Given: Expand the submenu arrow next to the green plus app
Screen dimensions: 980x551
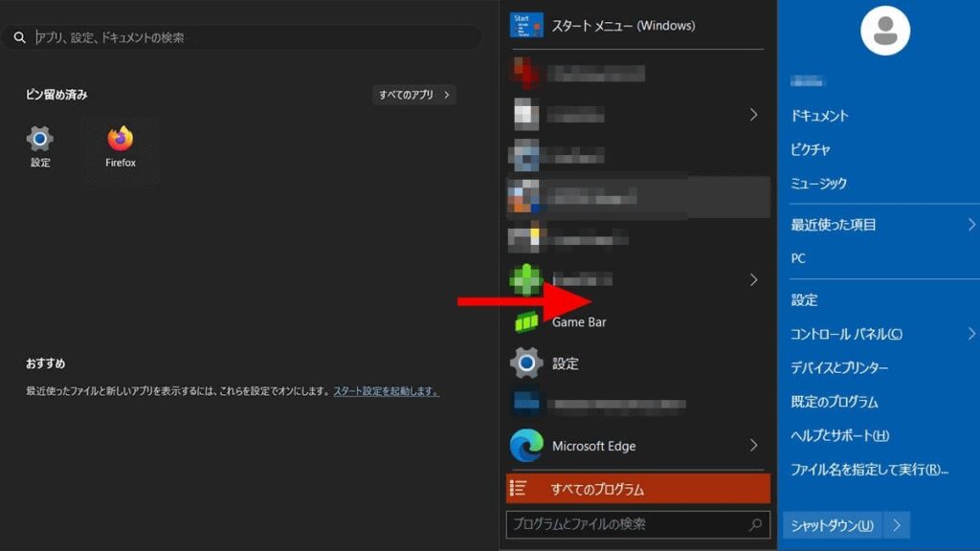Looking at the screenshot, I should (753, 279).
